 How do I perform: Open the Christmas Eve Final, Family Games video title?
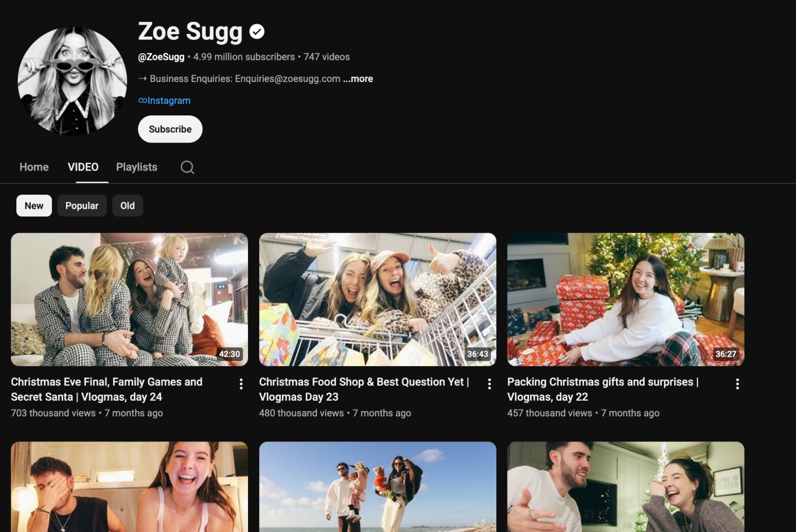click(107, 389)
